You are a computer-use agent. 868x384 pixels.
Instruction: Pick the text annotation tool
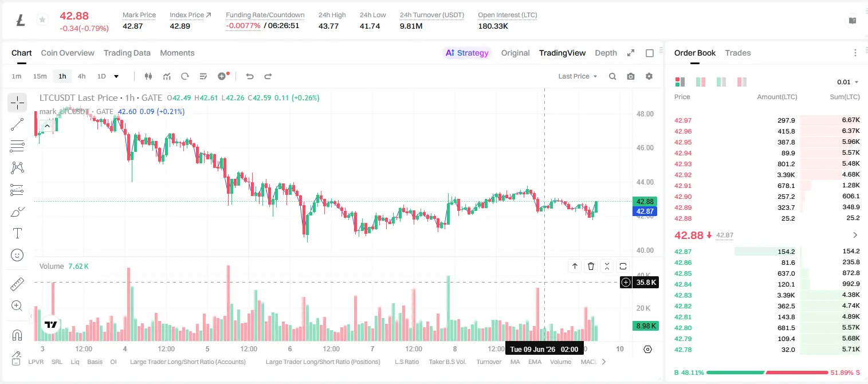[x=17, y=233]
